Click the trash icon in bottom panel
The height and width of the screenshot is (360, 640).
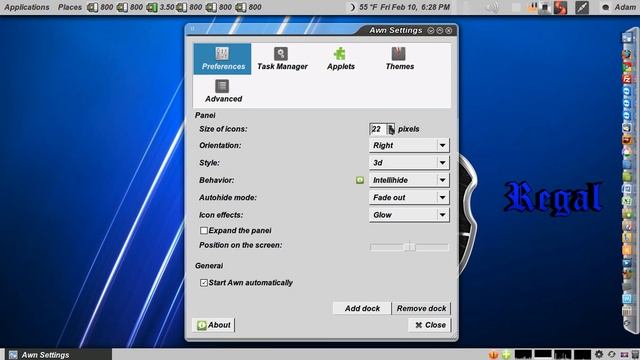(635, 355)
